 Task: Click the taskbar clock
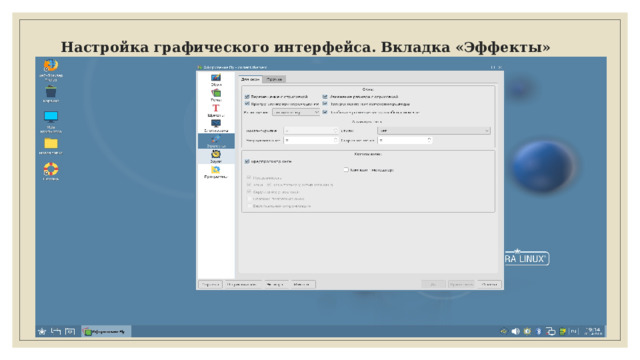[x=593, y=331]
